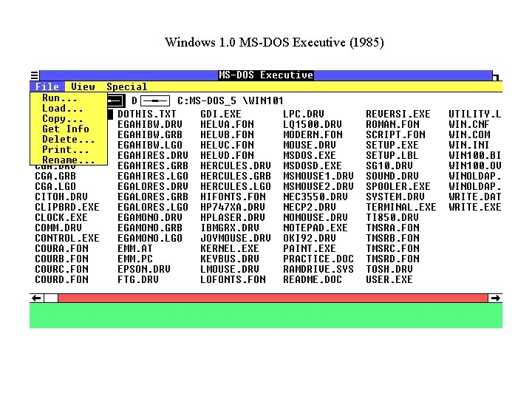Screen dimensions: 532x399
Task: Select the file WRITE.EXE
Action: coord(475,207)
